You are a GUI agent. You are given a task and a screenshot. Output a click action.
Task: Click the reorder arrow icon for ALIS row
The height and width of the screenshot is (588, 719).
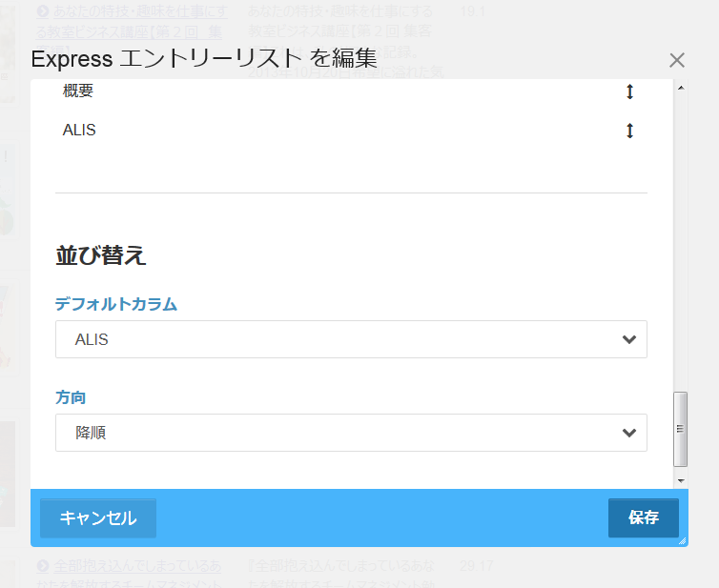pos(629,131)
